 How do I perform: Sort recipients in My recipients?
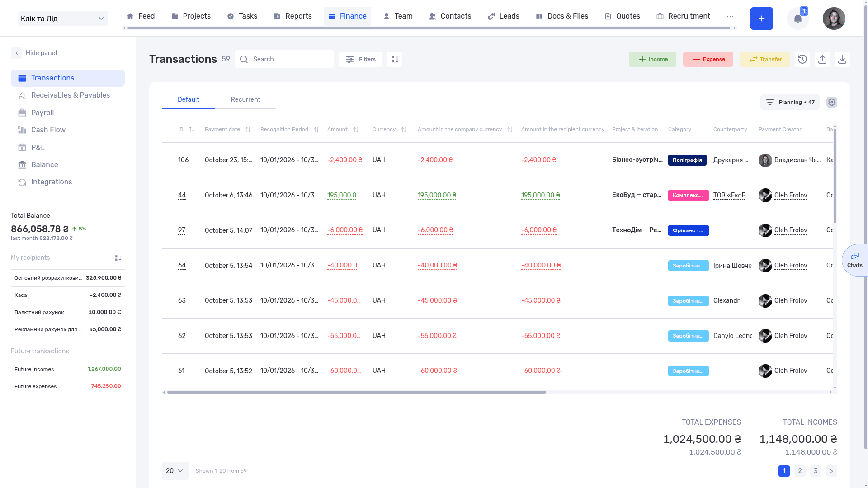point(118,258)
